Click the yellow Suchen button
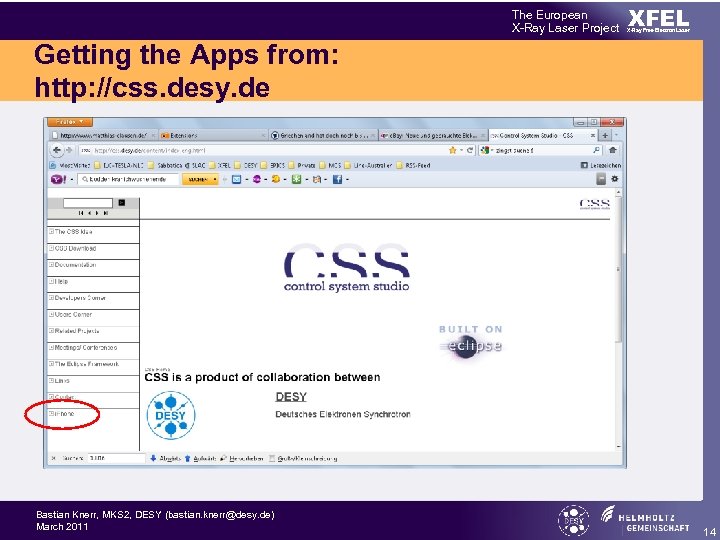The height and width of the screenshot is (540, 720). (x=200, y=180)
